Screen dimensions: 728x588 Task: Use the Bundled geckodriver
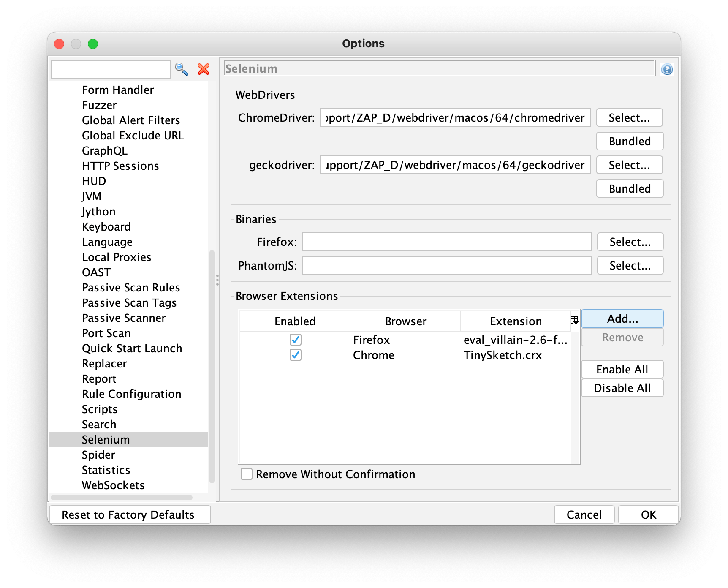click(629, 188)
